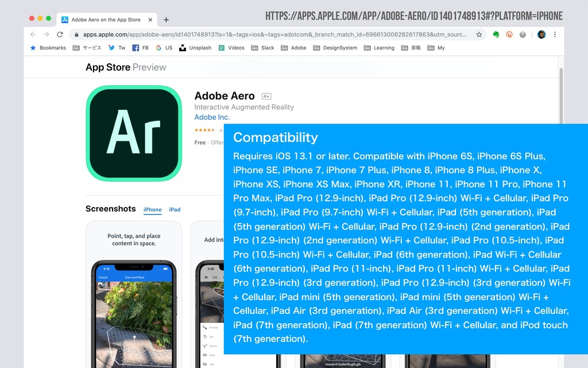Switch to the iPhone screenshots tab

coord(152,209)
